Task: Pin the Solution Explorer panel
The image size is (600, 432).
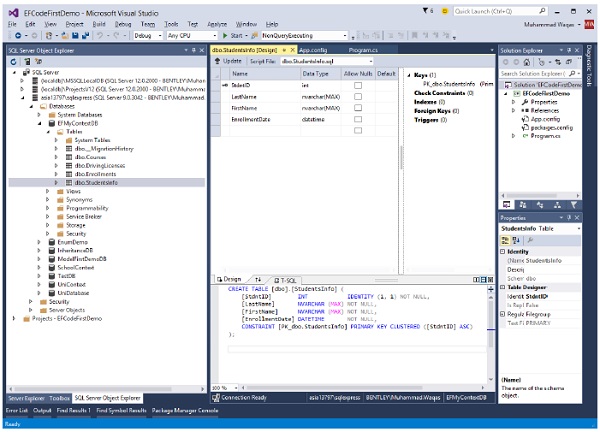Action: point(569,50)
